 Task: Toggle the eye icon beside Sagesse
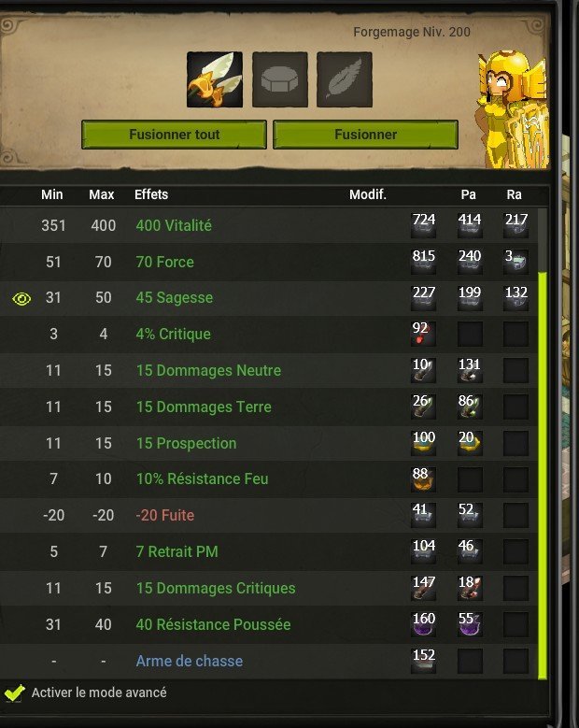click(x=21, y=298)
